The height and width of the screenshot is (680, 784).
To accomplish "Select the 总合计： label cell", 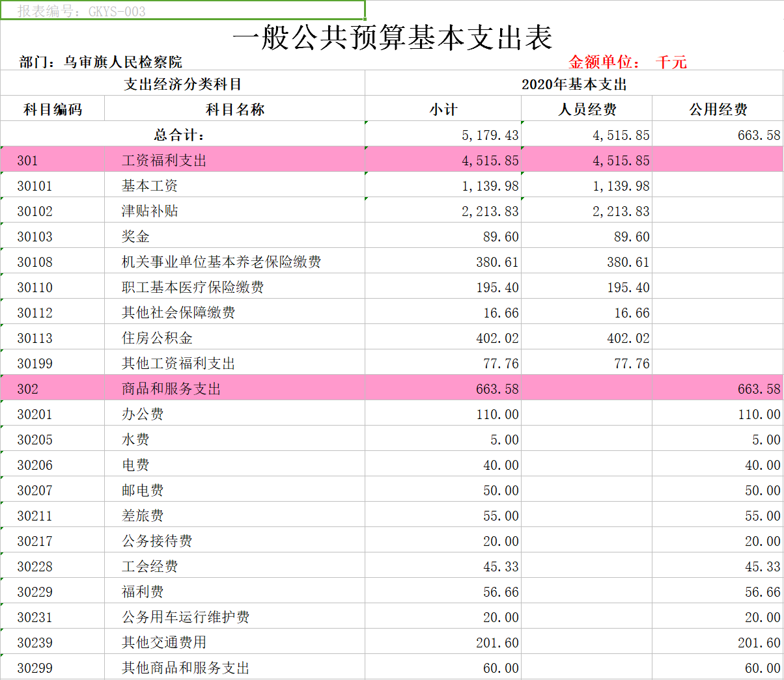I will pyautogui.click(x=183, y=134).
